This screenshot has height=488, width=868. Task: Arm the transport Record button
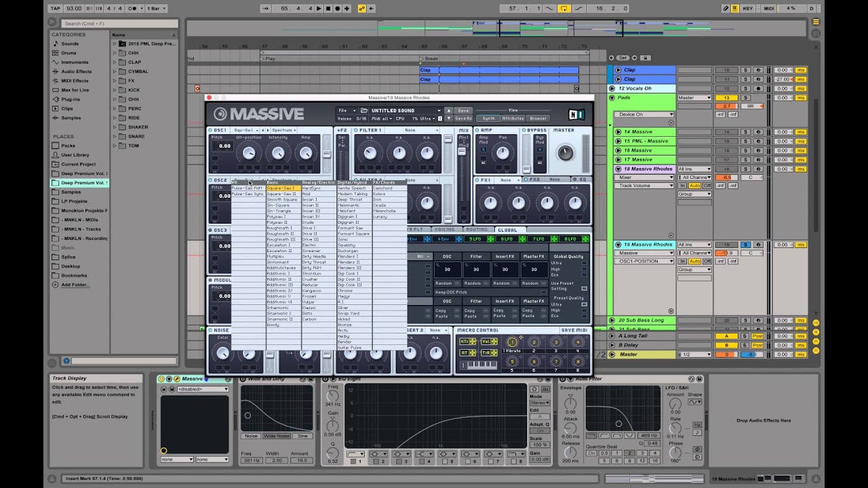click(337, 8)
